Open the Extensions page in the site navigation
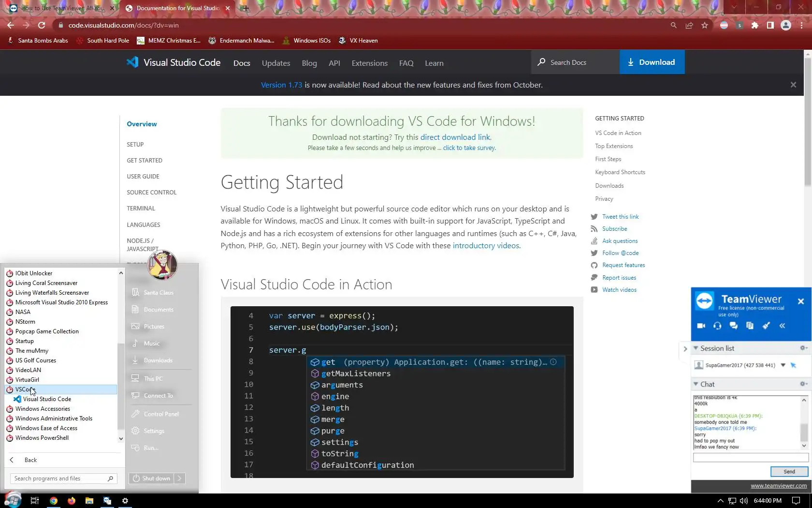This screenshot has height=508, width=812. [x=370, y=63]
